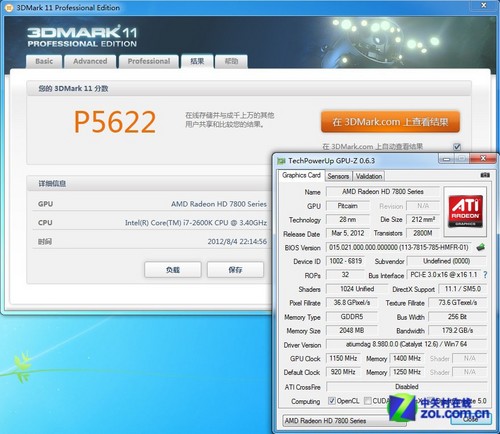Click the 1024 Unified shaders value
Viewport: 500px width, 434px height.
tap(357, 289)
